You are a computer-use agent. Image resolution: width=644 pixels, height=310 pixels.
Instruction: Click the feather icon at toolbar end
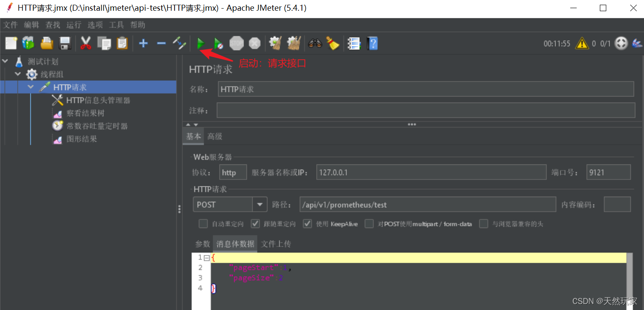coord(637,43)
